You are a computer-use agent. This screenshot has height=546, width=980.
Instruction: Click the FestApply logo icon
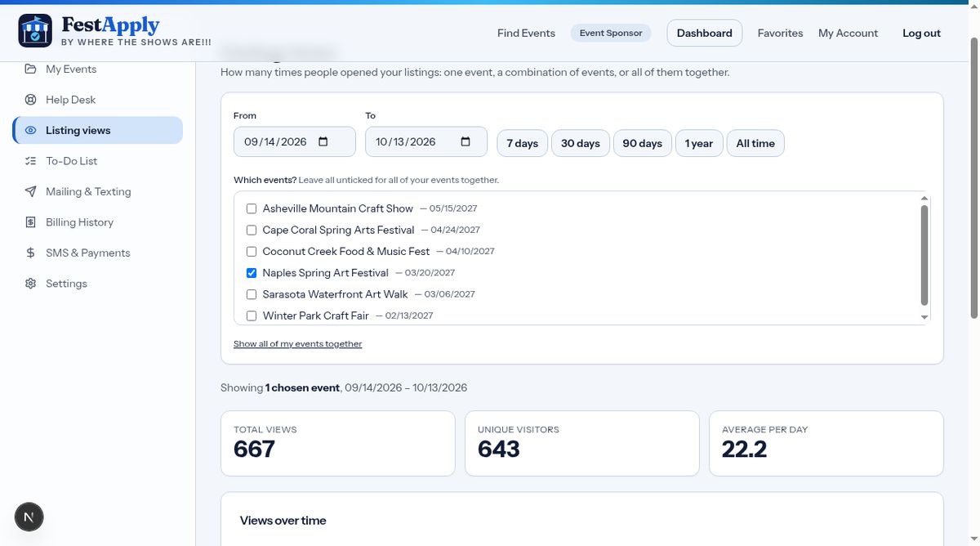pos(35,31)
